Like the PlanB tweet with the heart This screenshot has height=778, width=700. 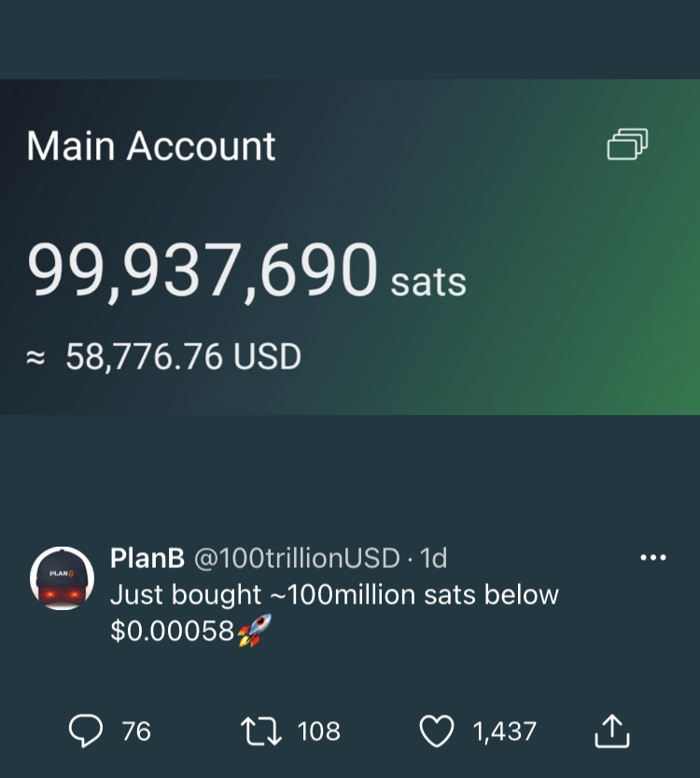click(436, 730)
